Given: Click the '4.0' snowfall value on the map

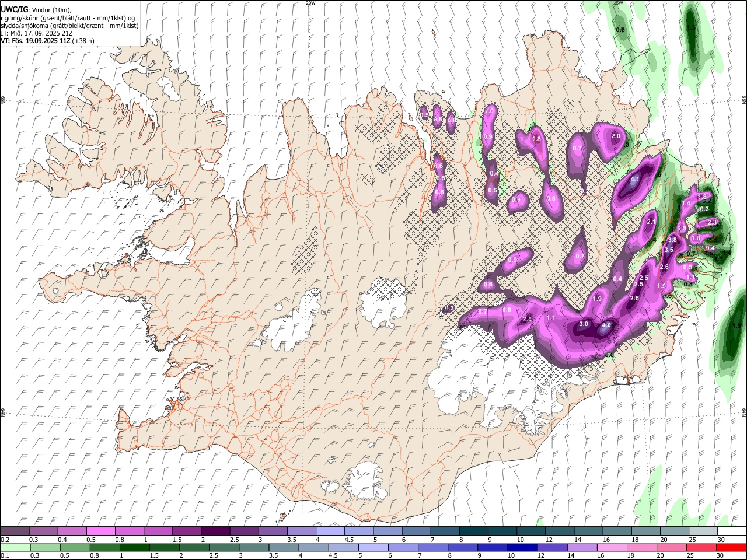Looking at the screenshot, I should coord(606,325).
